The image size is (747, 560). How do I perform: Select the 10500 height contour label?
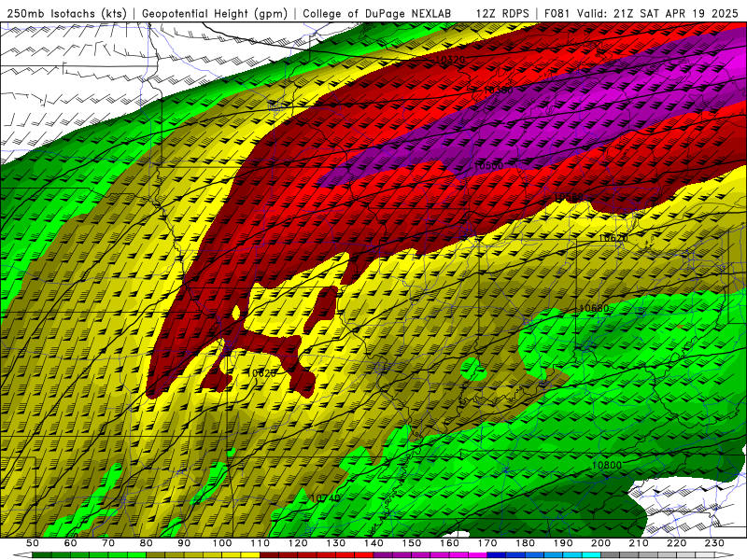click(488, 166)
